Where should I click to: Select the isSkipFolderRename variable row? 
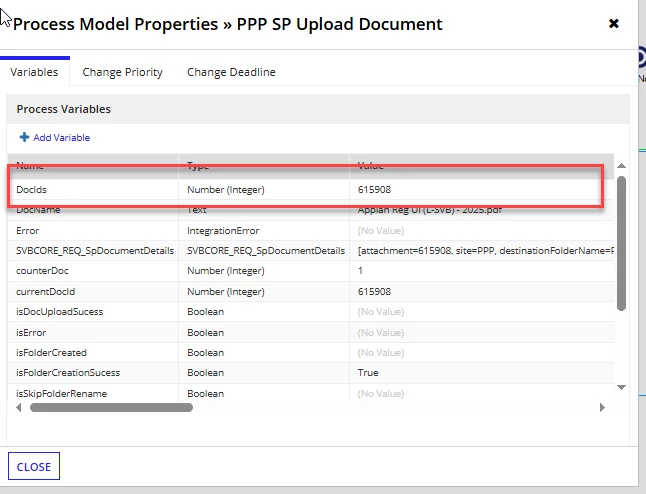[311, 392]
